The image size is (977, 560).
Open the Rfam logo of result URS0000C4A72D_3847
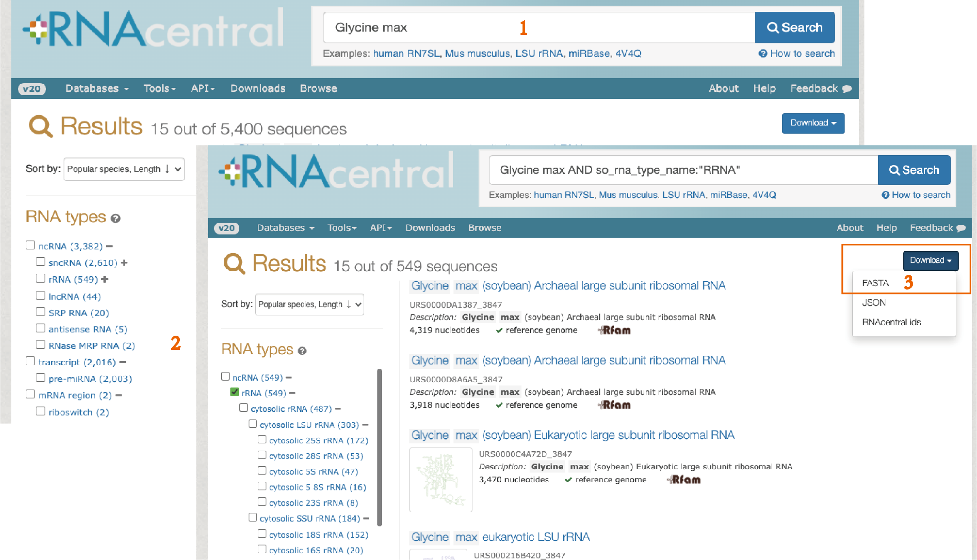684,480
